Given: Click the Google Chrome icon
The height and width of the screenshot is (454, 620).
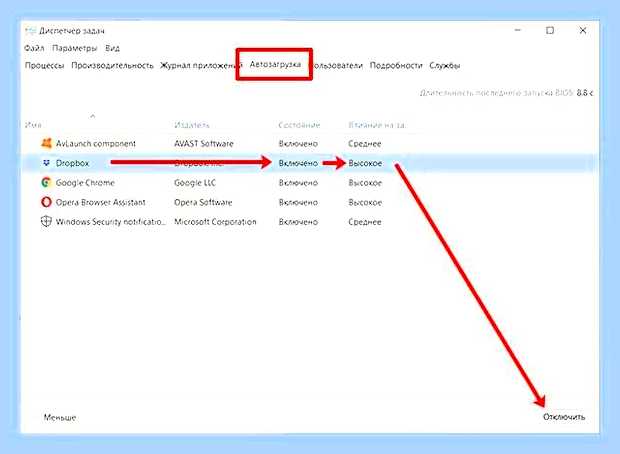Looking at the screenshot, I should coord(46,182).
